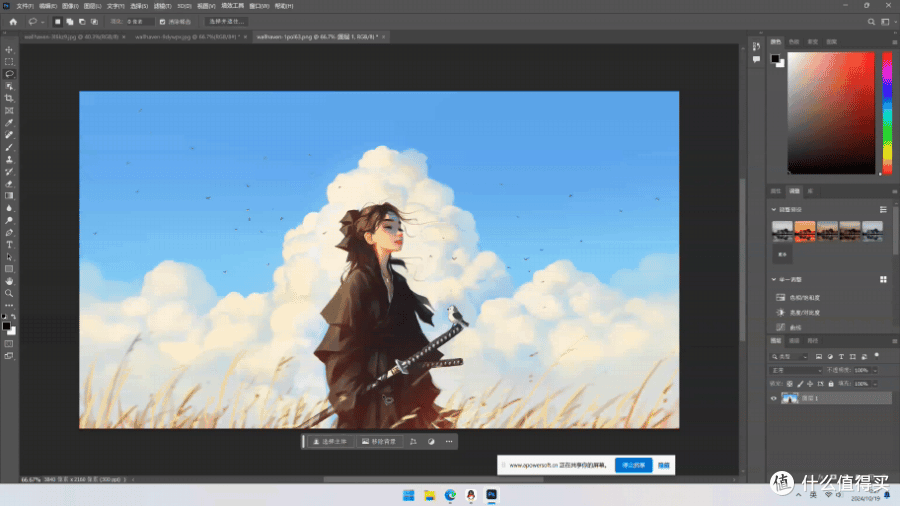Select Intersect with selection mode button
This screenshot has width=900, height=506.
pos(94,22)
